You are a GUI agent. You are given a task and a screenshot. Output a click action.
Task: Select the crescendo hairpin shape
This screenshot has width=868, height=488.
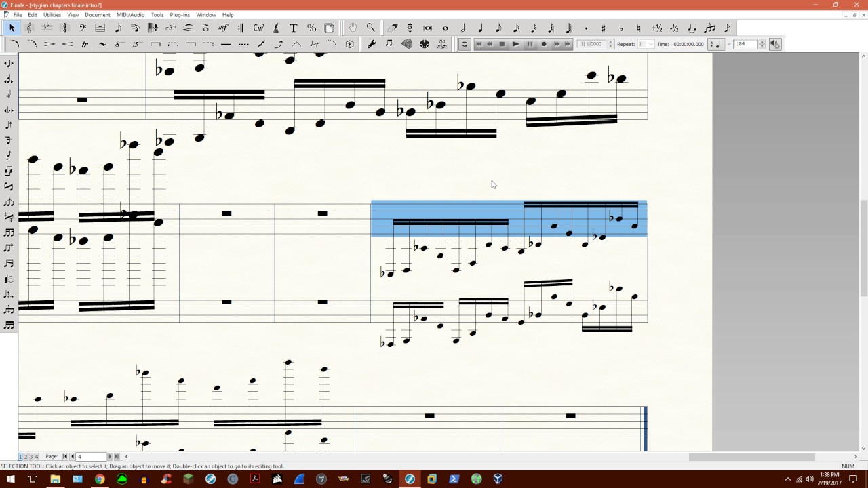pos(67,44)
